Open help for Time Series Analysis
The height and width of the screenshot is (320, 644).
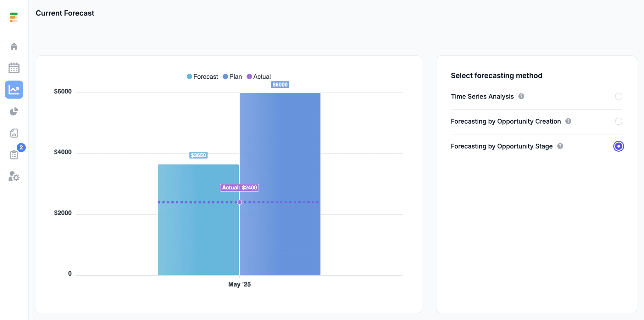pyautogui.click(x=521, y=96)
